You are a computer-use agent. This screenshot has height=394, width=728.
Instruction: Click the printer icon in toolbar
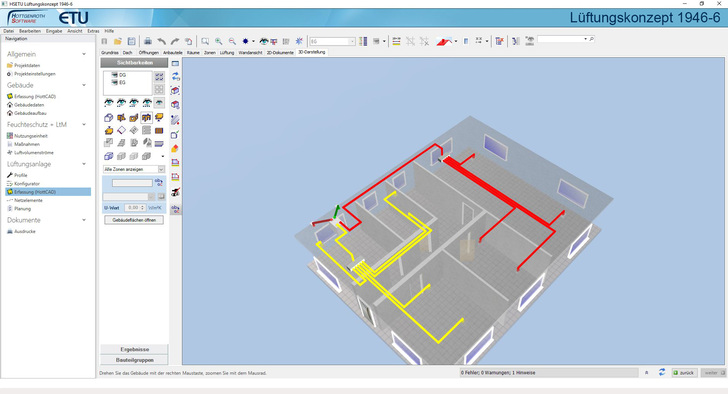pos(148,41)
